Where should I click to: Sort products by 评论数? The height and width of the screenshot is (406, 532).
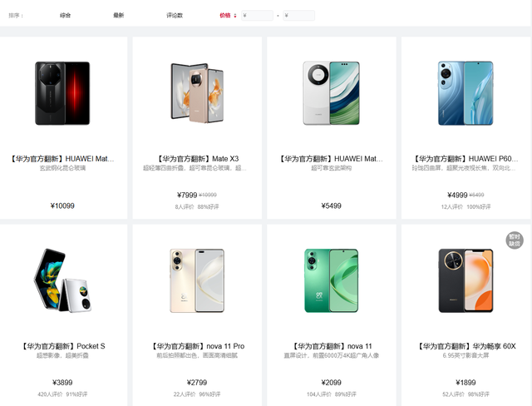(175, 15)
